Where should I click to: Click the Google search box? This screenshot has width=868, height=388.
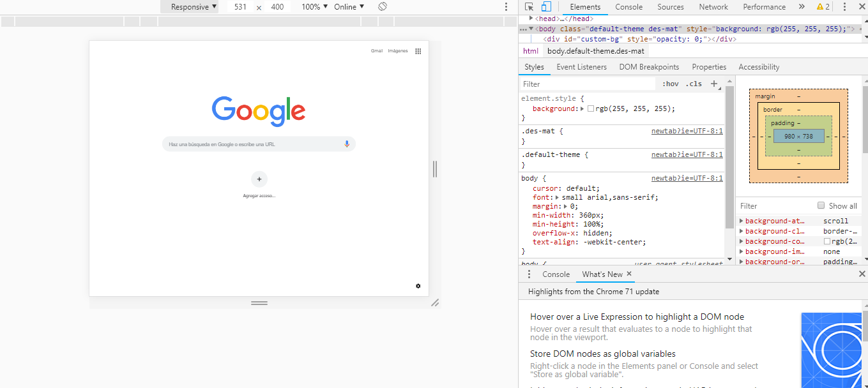pyautogui.click(x=259, y=144)
